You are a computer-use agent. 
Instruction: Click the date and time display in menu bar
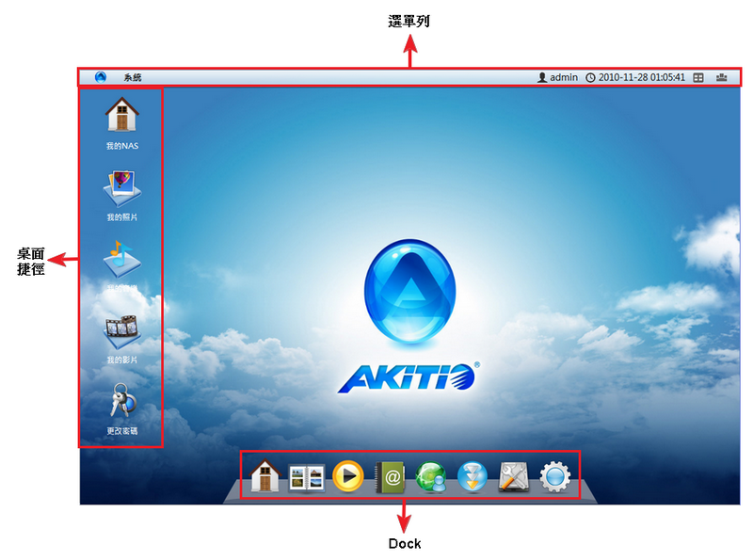642,77
